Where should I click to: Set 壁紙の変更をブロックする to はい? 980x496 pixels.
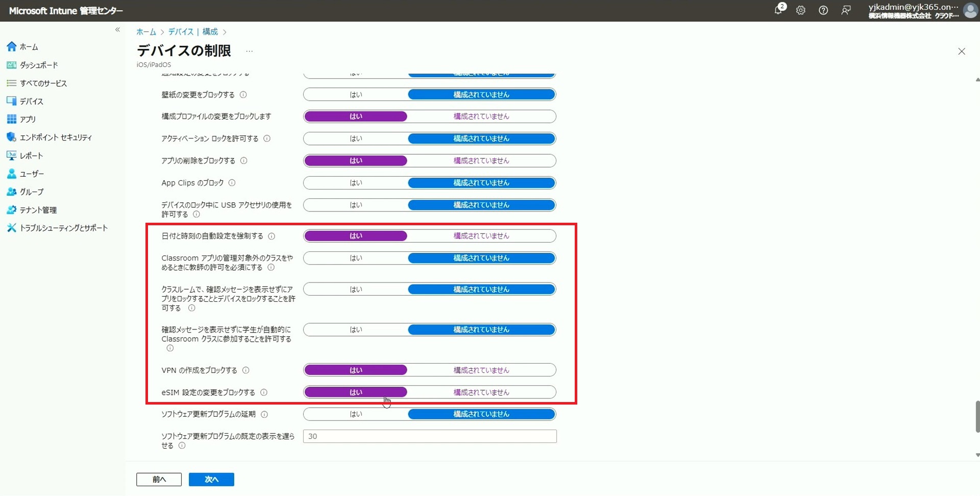click(x=356, y=95)
